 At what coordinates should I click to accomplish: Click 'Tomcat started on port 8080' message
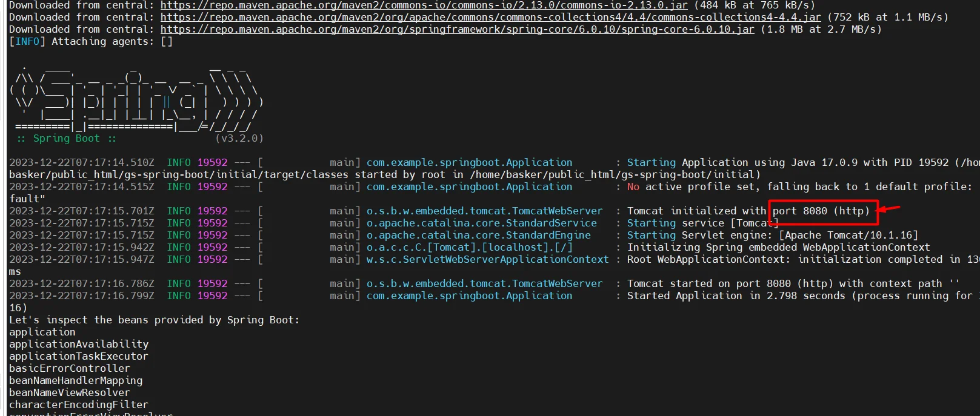tap(709, 283)
